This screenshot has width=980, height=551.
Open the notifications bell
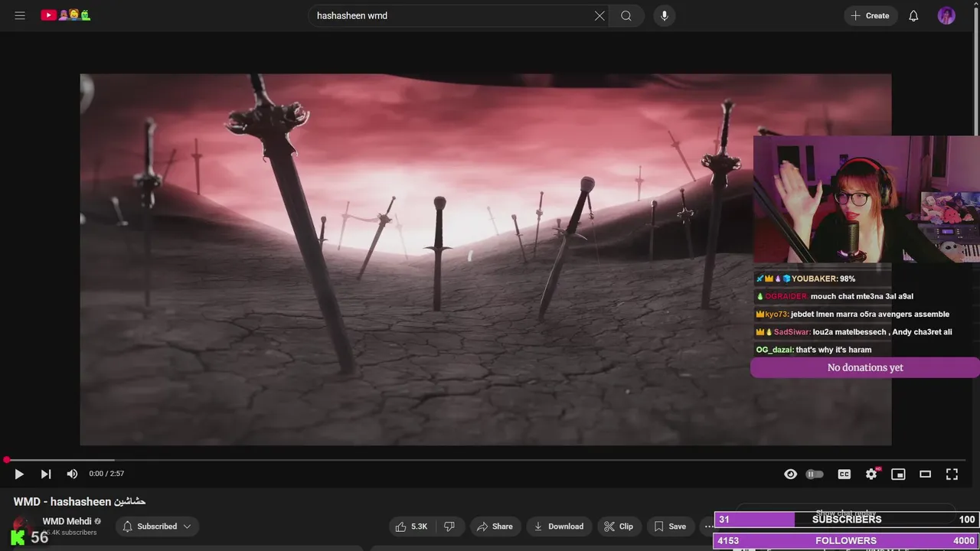coord(913,15)
